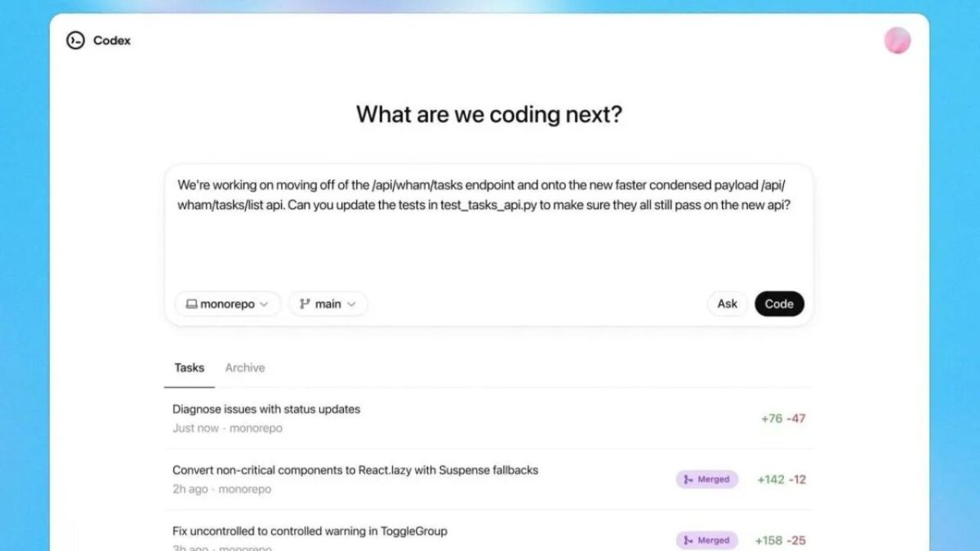Click the Code button
980x551 pixels.
tap(780, 304)
